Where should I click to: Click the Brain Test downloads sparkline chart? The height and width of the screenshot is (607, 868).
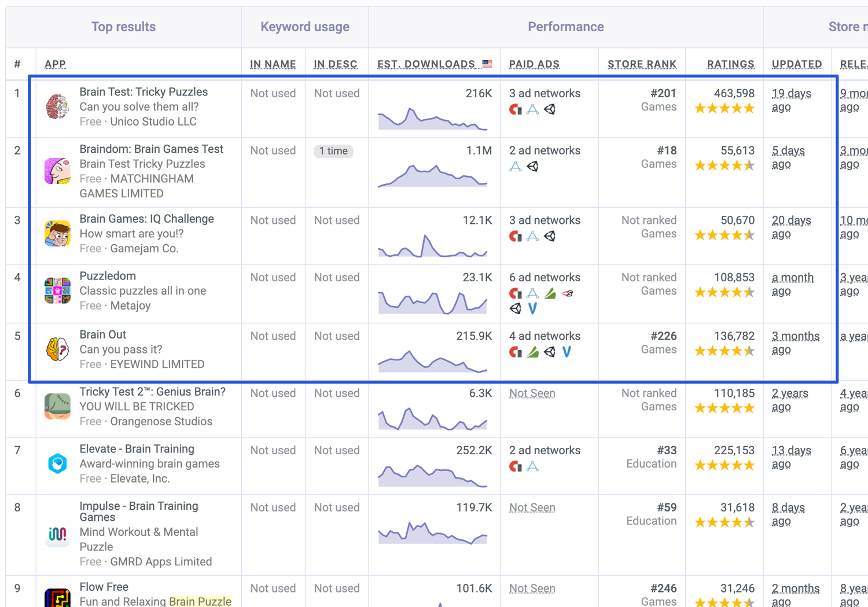pyautogui.click(x=432, y=118)
